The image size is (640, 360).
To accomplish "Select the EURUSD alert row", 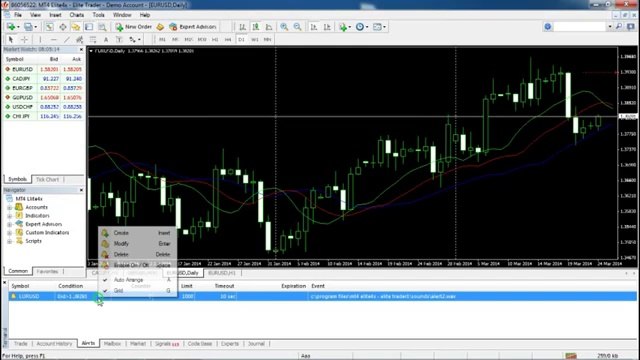I will coord(322,296).
